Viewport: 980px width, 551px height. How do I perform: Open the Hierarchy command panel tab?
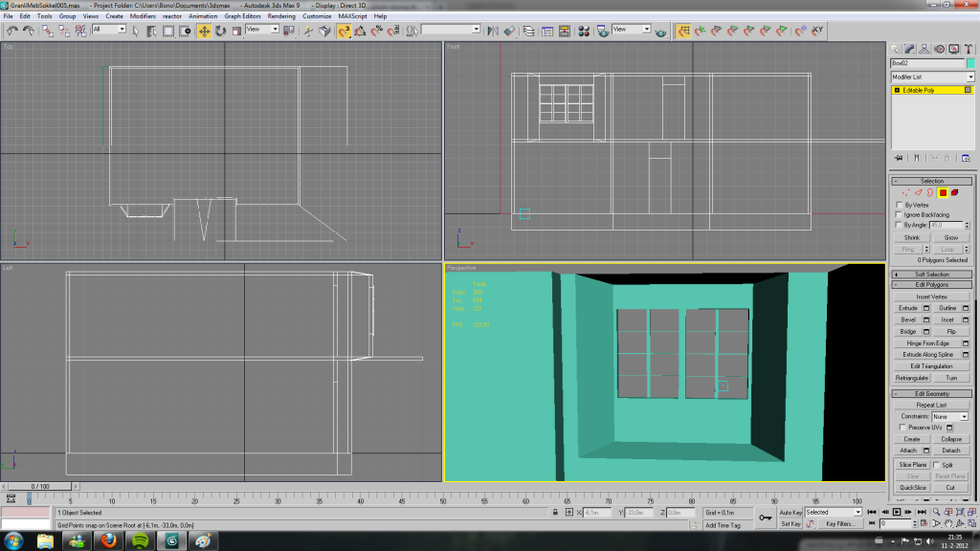pyautogui.click(x=926, y=49)
